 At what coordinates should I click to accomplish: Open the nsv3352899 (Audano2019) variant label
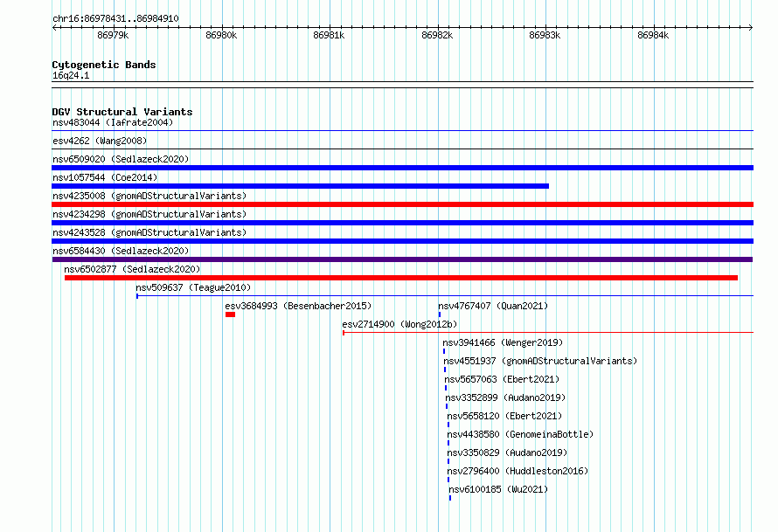tap(505, 397)
